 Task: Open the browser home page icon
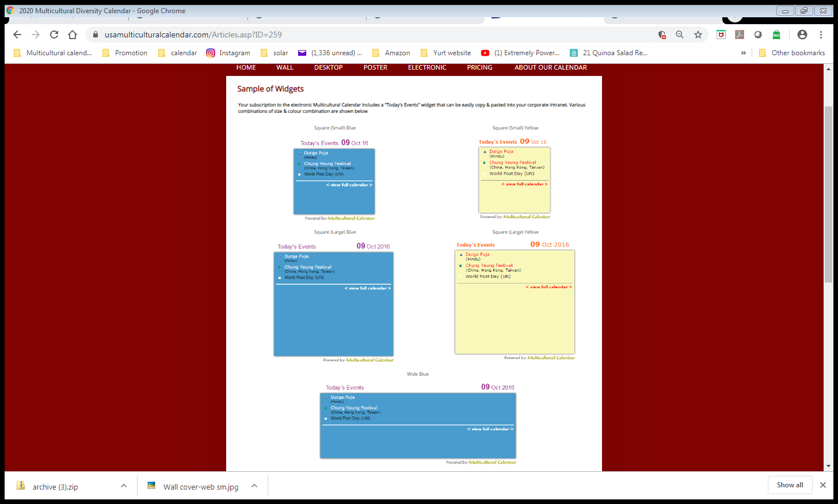[73, 35]
